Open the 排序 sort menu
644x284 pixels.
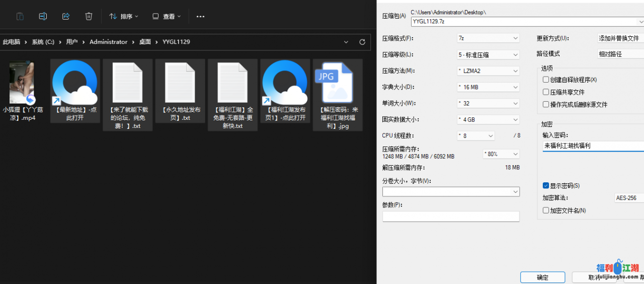tap(124, 17)
